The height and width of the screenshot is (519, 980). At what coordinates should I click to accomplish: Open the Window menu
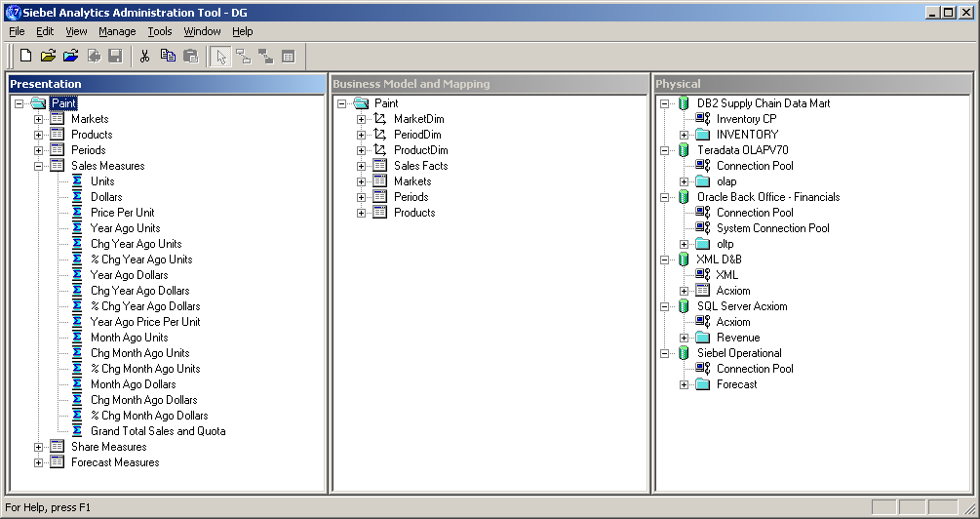[202, 31]
